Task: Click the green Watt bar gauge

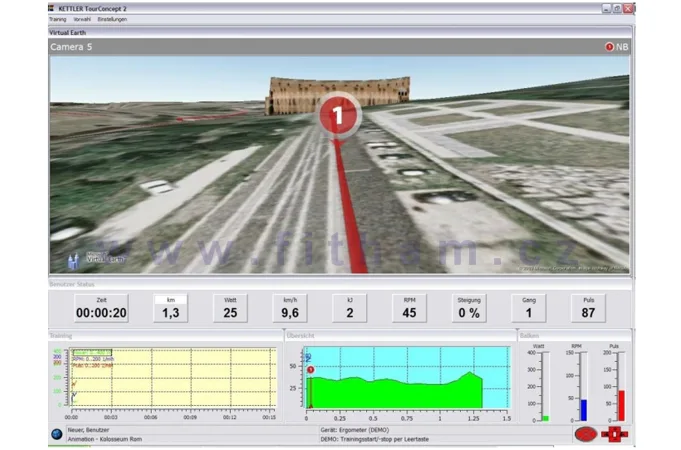Action: click(x=545, y=417)
